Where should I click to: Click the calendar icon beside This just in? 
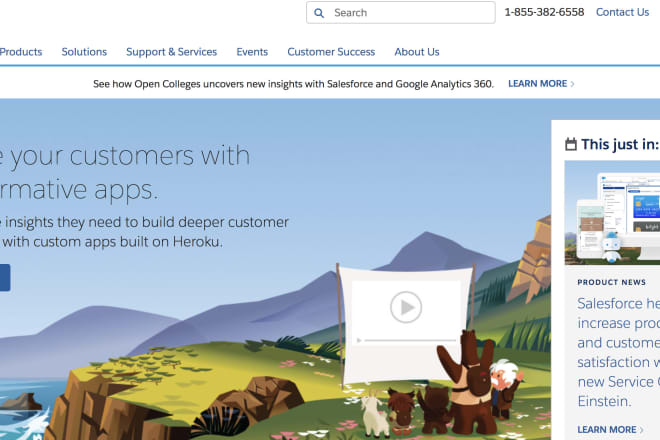tap(571, 144)
